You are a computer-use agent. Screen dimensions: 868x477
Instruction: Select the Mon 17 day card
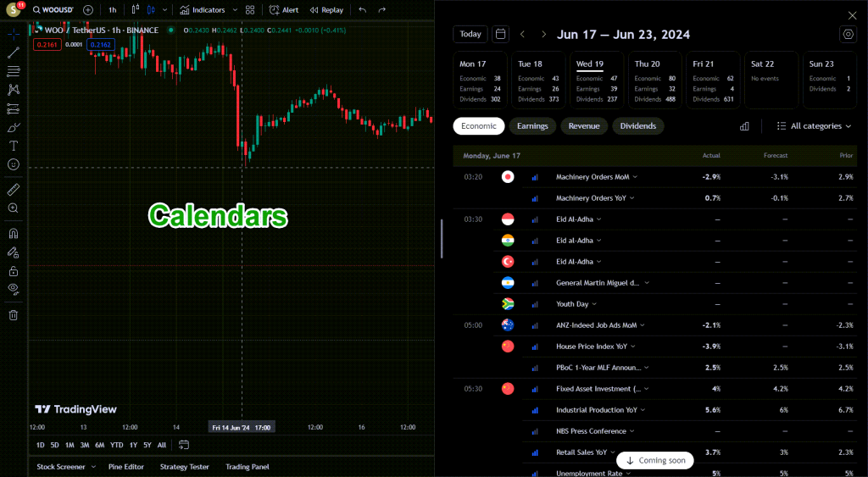[480, 80]
